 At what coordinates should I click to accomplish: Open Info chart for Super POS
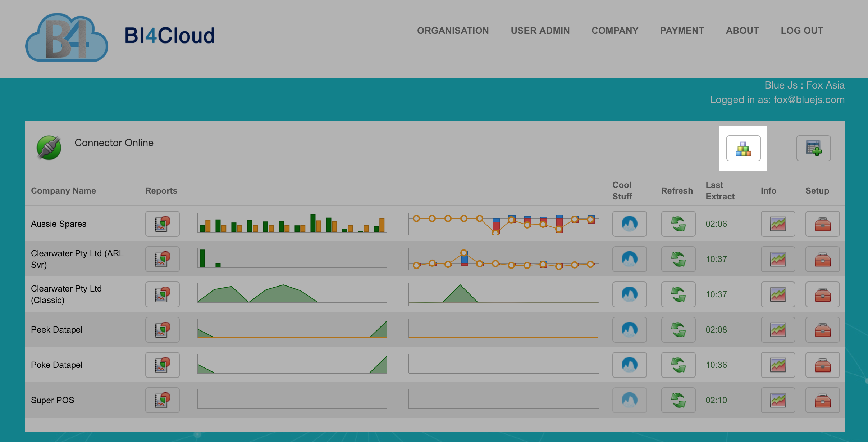778,400
